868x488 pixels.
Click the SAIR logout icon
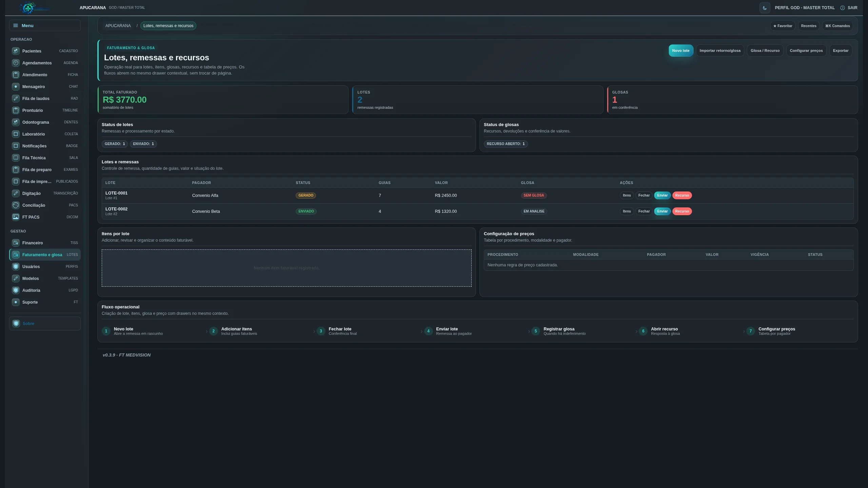pos(842,8)
